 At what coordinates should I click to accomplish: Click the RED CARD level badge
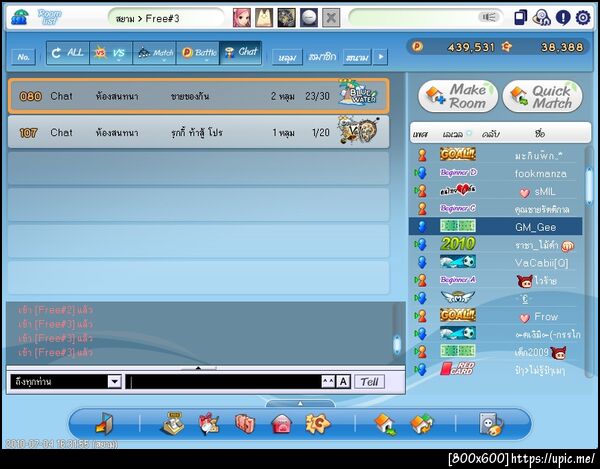coord(458,369)
